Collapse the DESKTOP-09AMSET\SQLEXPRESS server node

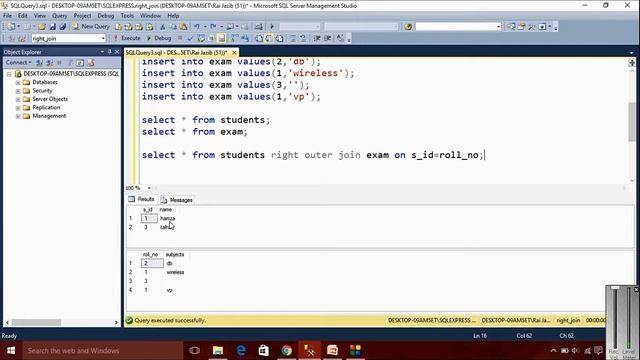coord(9,74)
